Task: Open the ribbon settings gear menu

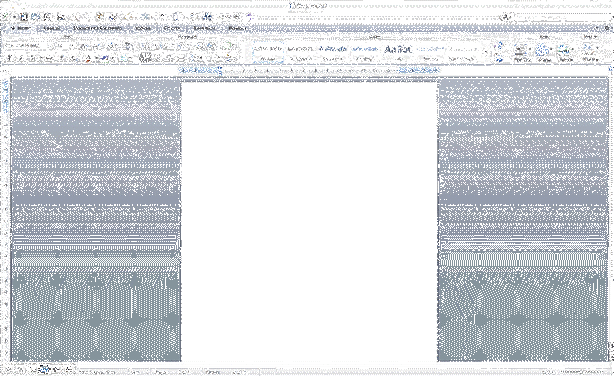Action: click(x=607, y=29)
